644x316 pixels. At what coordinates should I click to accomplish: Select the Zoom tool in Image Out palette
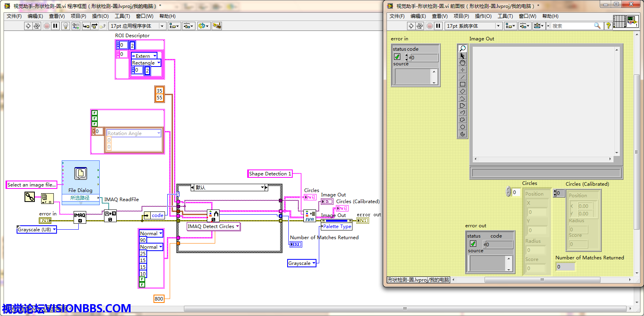(462, 49)
